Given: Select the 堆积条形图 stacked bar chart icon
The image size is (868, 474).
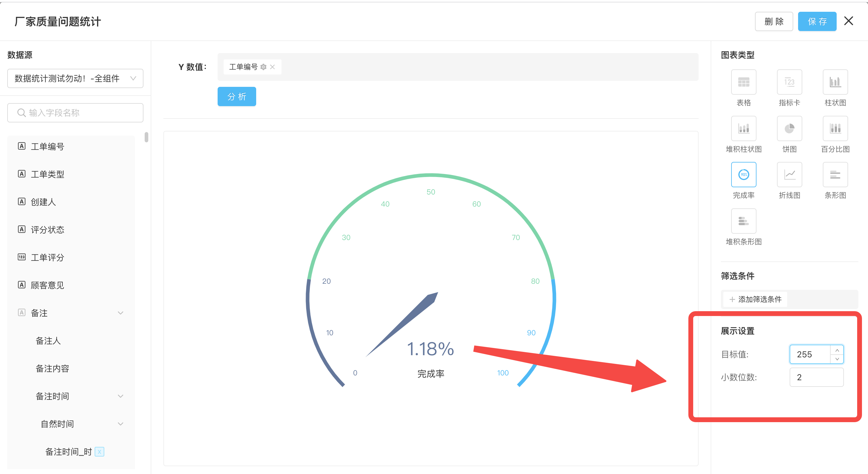Looking at the screenshot, I should click(743, 221).
